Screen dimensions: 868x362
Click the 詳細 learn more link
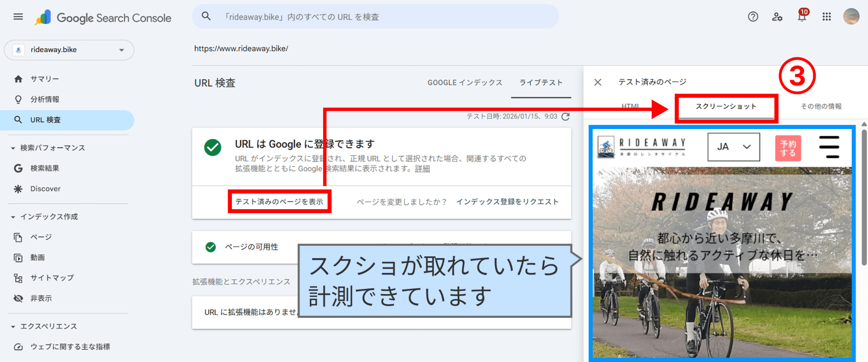pos(422,169)
